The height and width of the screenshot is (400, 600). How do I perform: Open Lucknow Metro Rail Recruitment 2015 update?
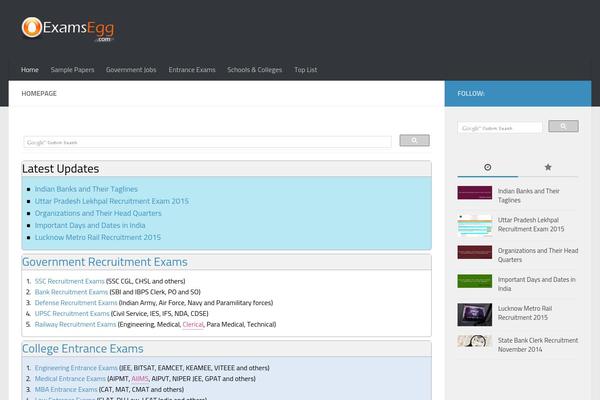98,237
